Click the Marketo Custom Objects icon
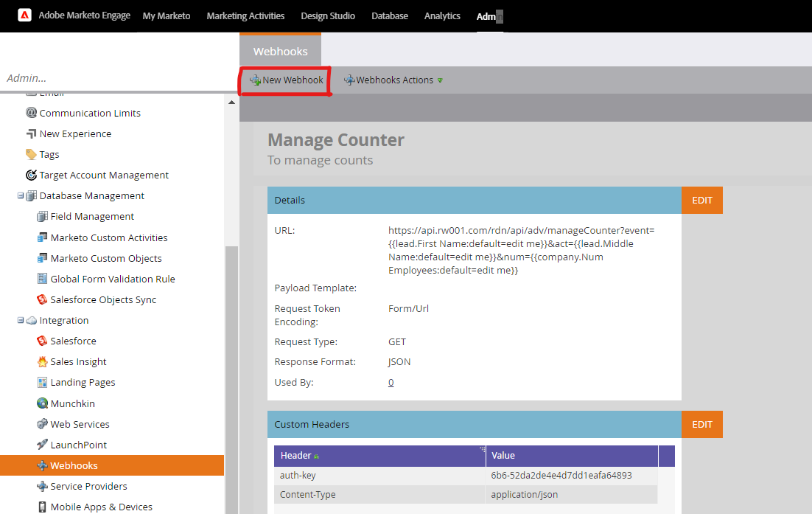812x514 pixels. click(x=42, y=258)
